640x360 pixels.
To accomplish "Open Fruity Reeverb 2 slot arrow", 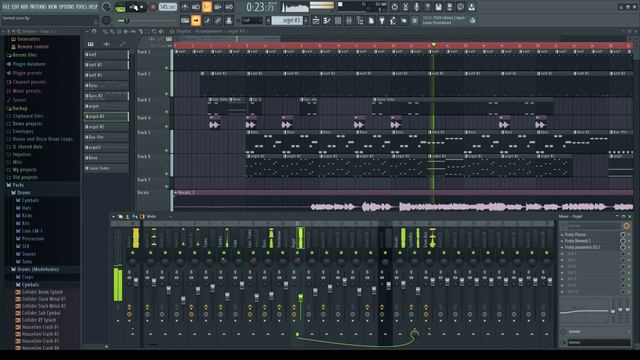I will click(x=562, y=241).
